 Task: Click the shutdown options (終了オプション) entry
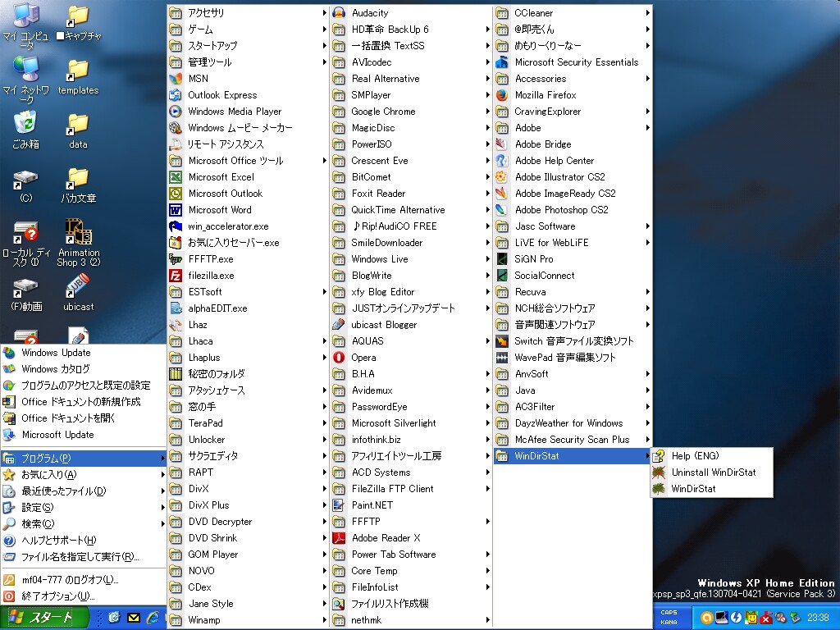(x=83, y=596)
